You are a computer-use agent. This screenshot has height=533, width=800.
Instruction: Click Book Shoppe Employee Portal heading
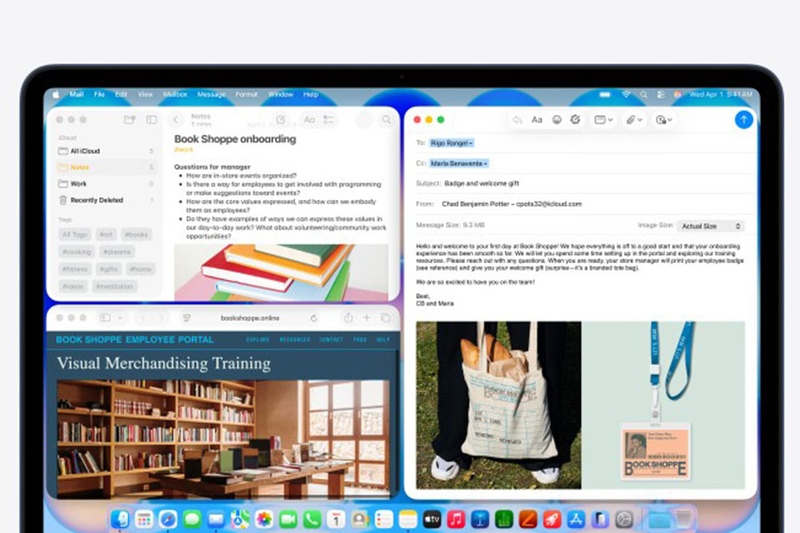[x=135, y=340]
